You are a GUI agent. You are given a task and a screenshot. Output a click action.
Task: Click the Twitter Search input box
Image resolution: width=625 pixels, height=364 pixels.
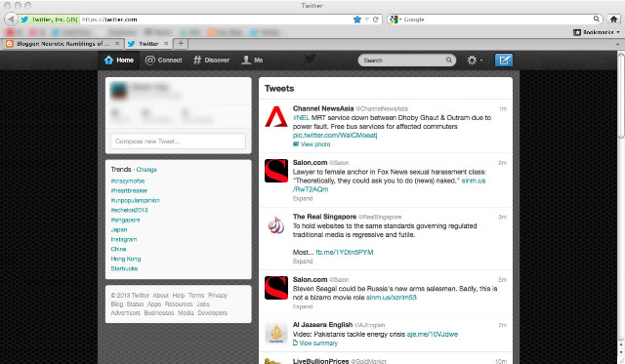tap(407, 61)
